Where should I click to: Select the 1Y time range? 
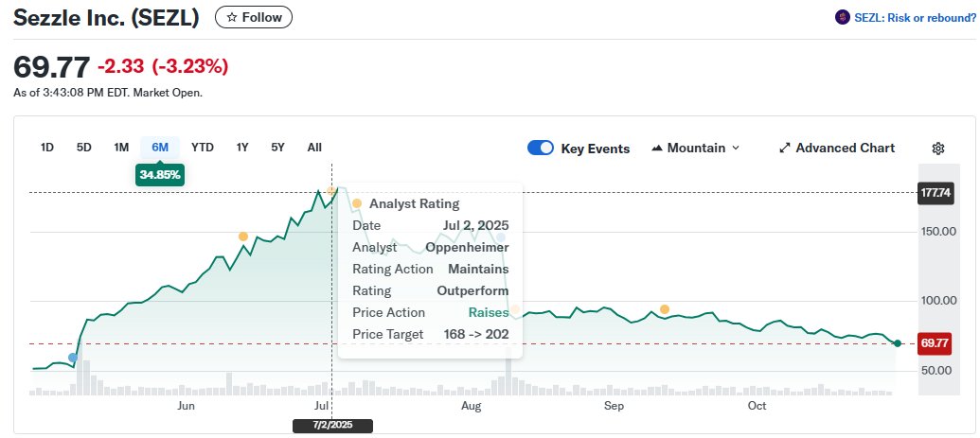point(242,148)
